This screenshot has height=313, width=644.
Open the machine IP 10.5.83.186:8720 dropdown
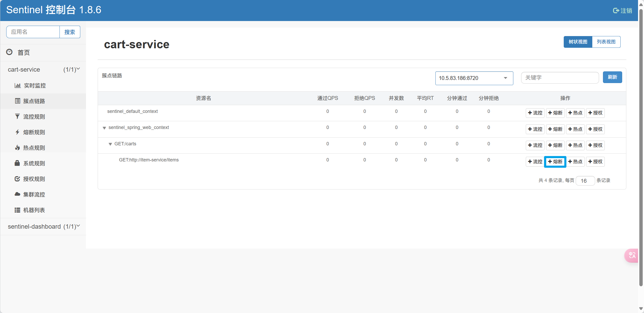coord(474,78)
